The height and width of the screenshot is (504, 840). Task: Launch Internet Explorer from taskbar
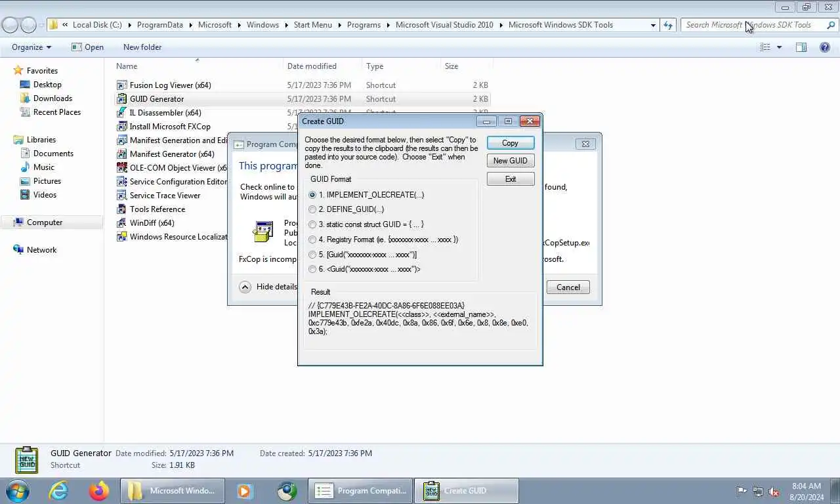tap(58, 491)
